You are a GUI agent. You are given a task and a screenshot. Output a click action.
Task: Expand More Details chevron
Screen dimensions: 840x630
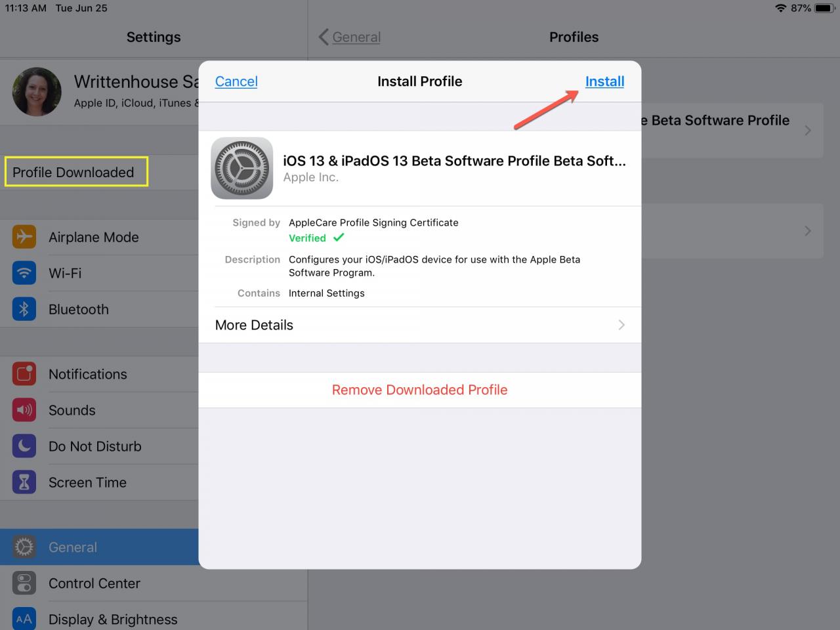[x=621, y=325]
